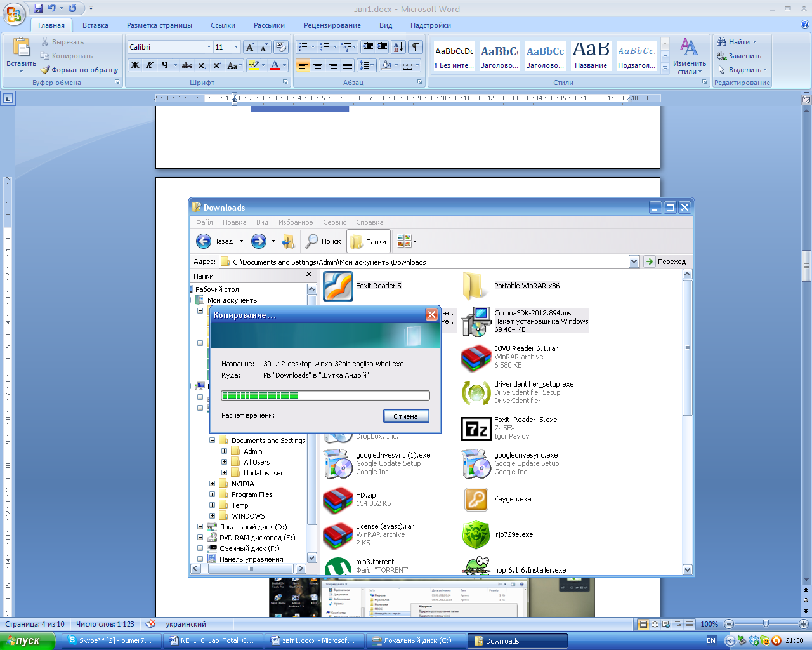The image size is (812, 650).
Task: Click Forward arrow in Downloads toolbar
Action: tap(258, 241)
